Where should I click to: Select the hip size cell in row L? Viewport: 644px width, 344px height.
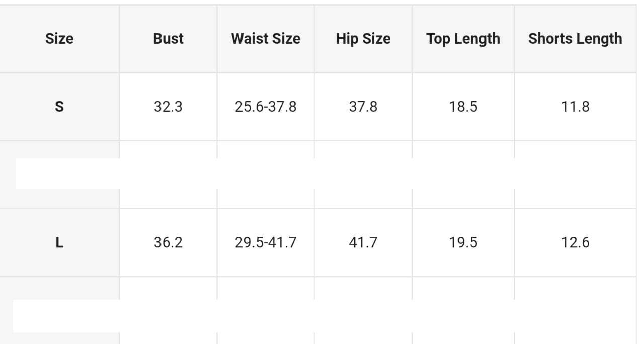[x=363, y=243]
